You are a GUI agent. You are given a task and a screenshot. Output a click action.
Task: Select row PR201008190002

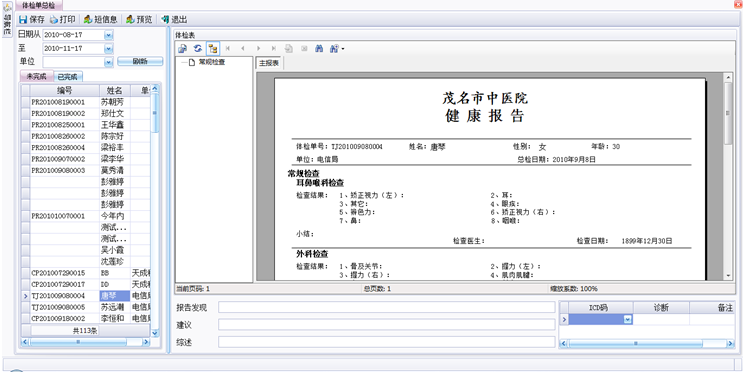click(85, 113)
